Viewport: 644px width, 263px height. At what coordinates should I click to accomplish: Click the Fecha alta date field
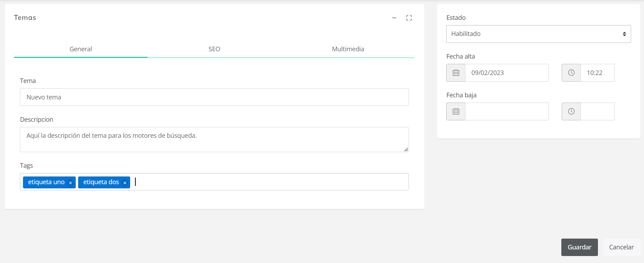point(507,73)
